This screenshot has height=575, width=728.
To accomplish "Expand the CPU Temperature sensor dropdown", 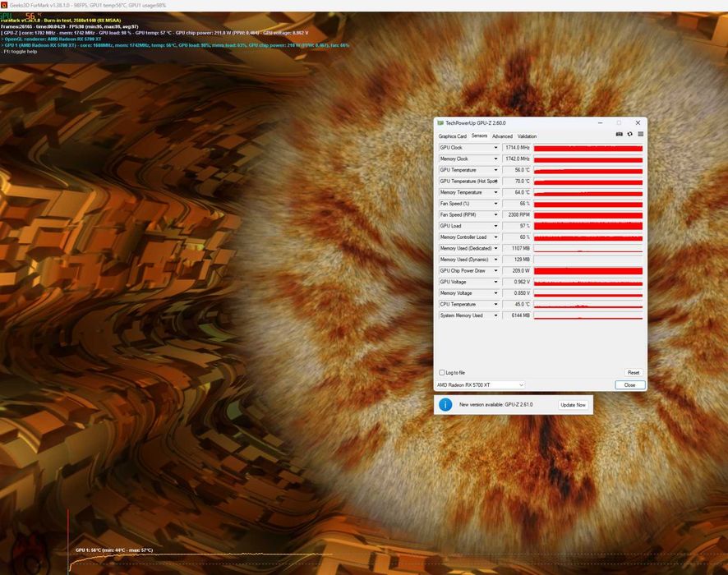I will coord(495,305).
